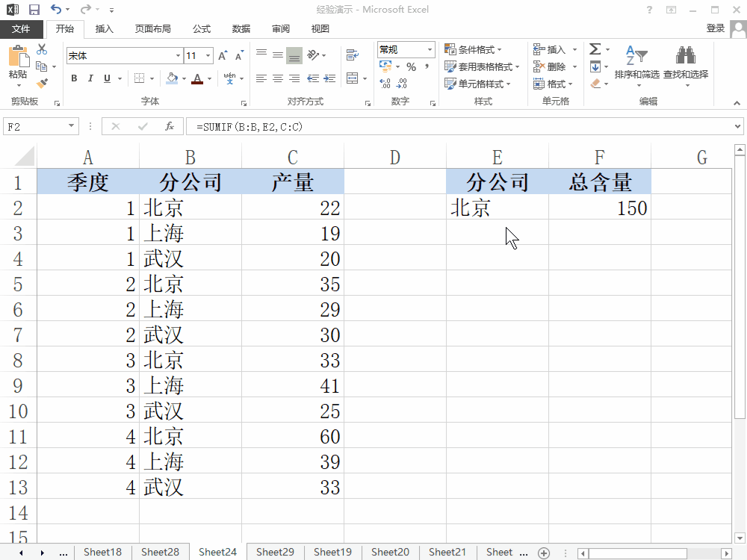Image resolution: width=747 pixels, height=560 pixels.
Task: Switch to the 公式 ribbon tab
Action: 202,28
